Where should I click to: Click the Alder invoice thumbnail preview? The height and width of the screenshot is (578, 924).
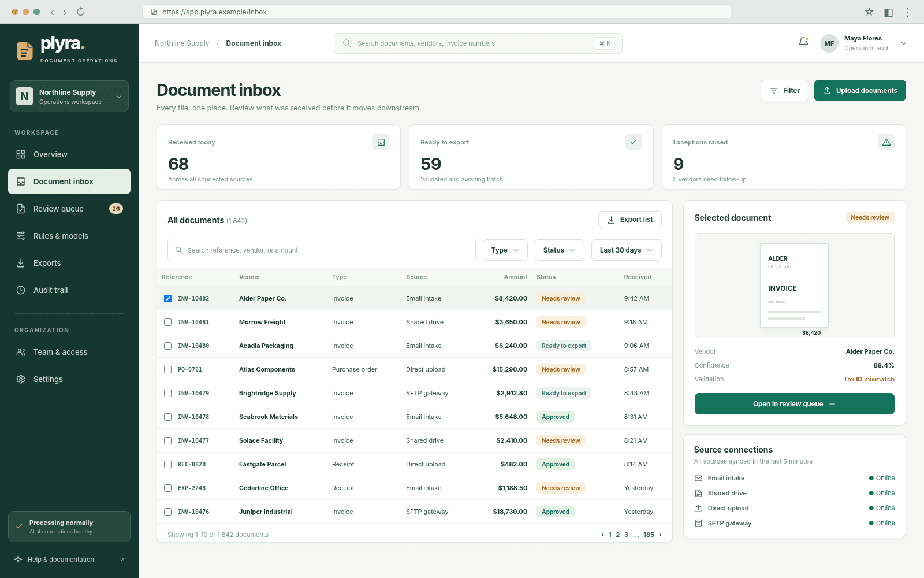click(794, 286)
